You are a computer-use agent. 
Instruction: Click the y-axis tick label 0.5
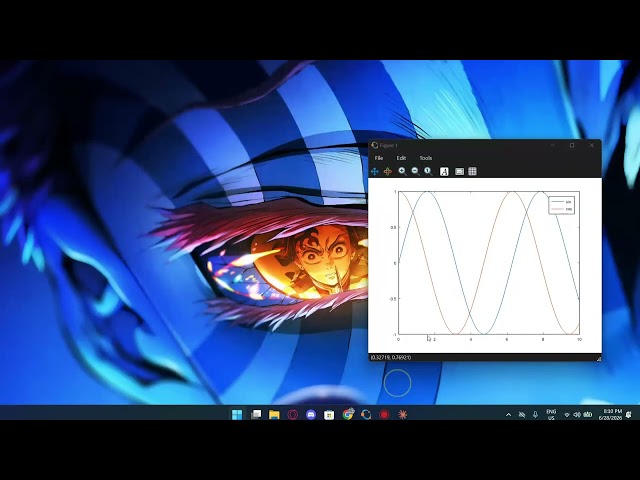[393, 227]
